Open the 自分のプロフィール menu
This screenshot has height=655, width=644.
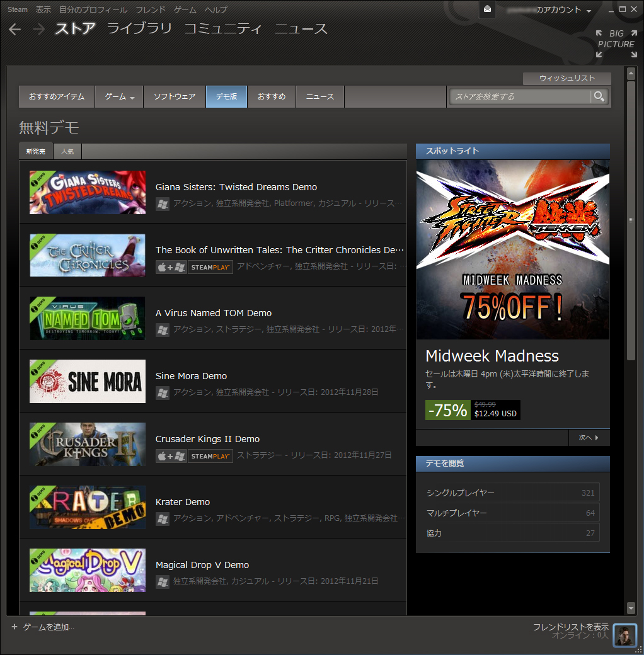(93, 9)
